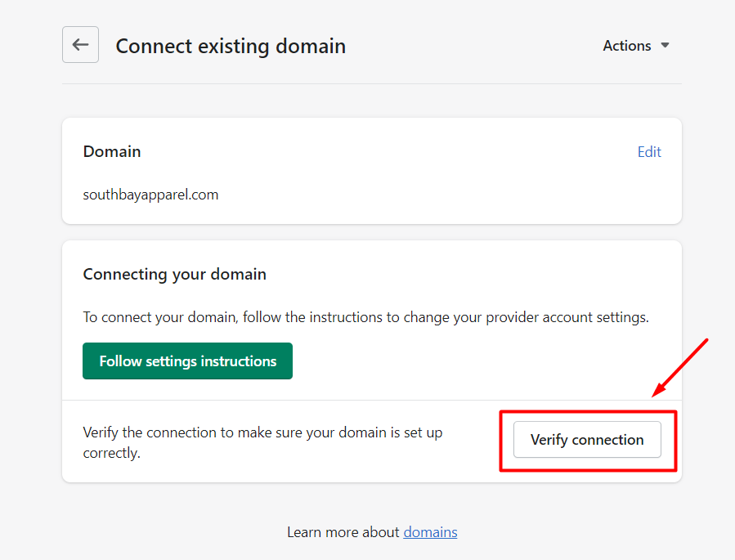Open the domains help link

430,532
